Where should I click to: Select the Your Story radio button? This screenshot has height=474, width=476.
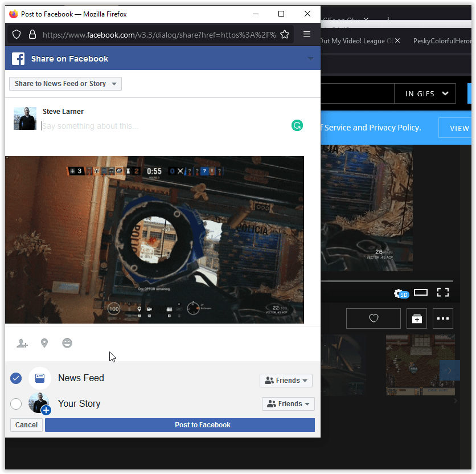click(16, 403)
